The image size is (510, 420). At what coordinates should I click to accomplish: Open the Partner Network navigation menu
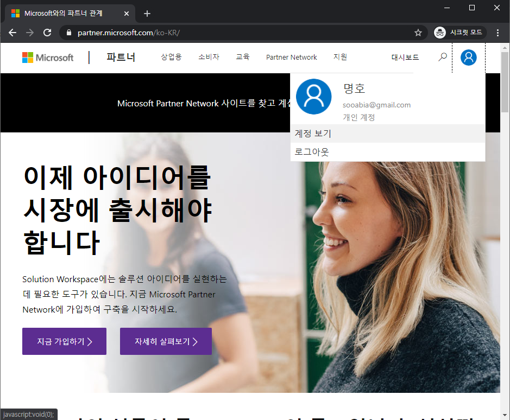click(292, 57)
